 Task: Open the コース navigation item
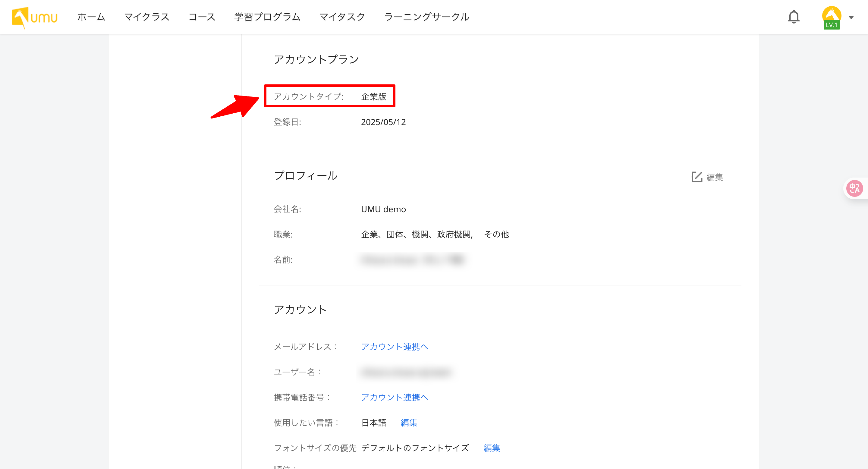(x=202, y=17)
